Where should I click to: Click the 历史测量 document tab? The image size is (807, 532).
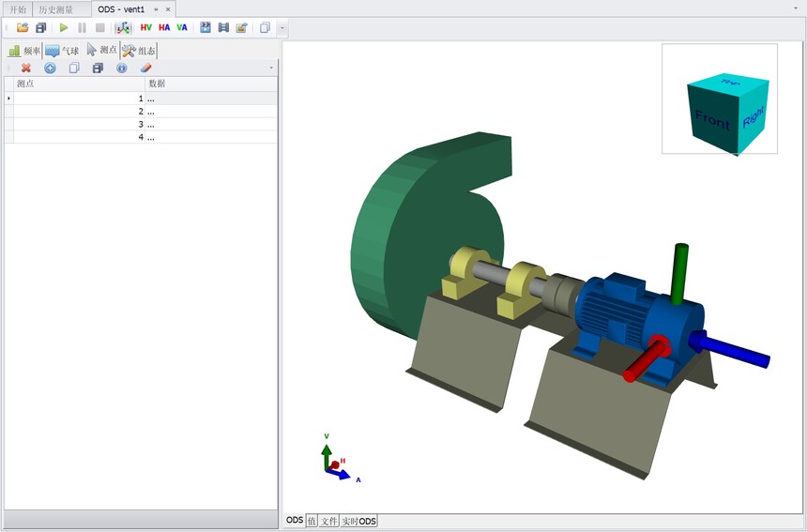pos(55,8)
